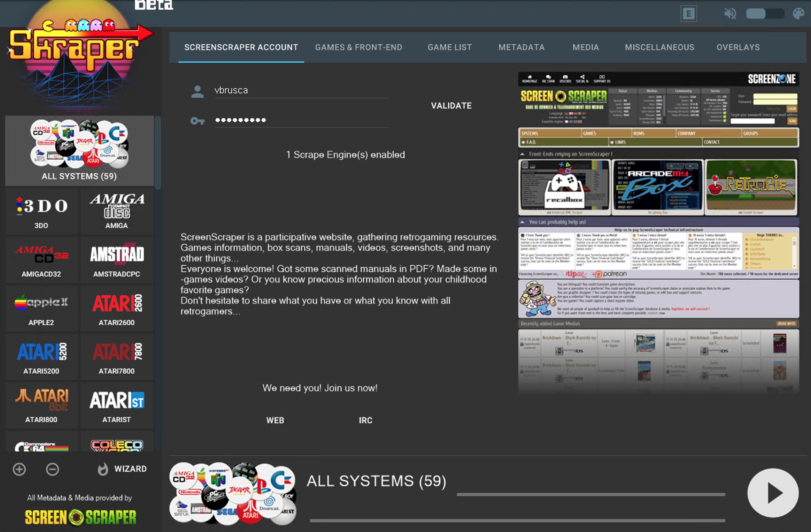This screenshot has height=532, width=811.
Task: Add a system with plus icon
Action: 19,469
